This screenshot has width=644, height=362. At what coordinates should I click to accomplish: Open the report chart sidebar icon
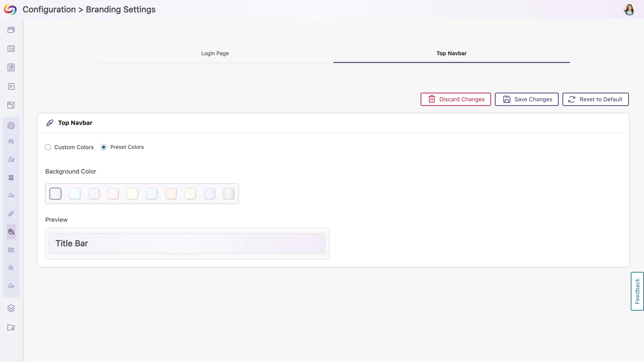pyautogui.click(x=11, y=67)
